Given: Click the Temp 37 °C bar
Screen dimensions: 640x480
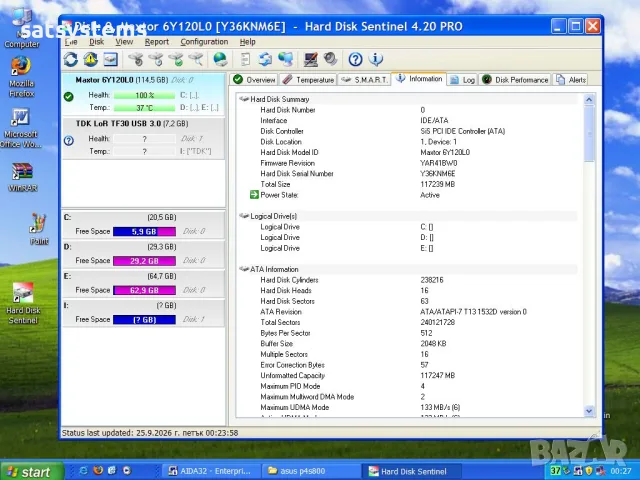Looking at the screenshot, I should tap(144, 108).
